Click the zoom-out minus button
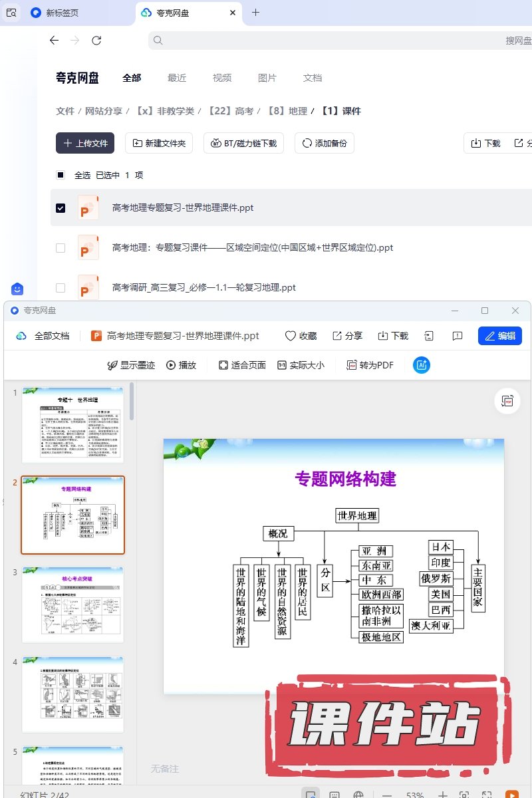Screen dimensions: 532x798 point(387,795)
